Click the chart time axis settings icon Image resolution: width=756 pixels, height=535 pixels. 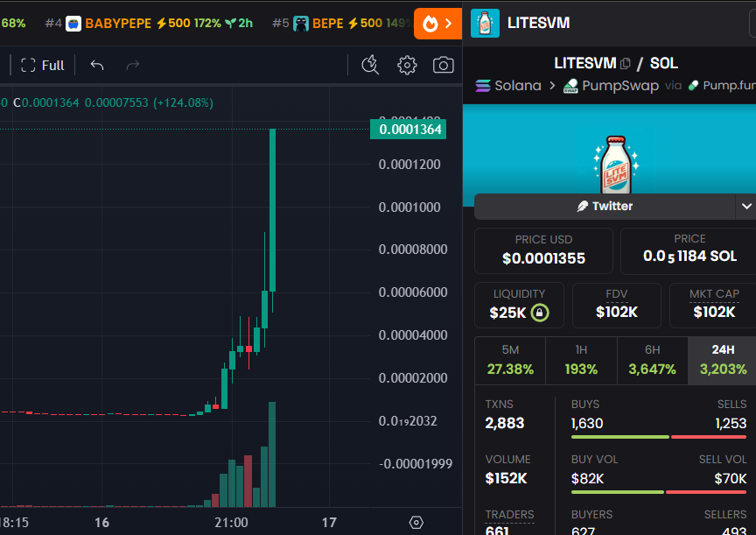[x=416, y=523]
